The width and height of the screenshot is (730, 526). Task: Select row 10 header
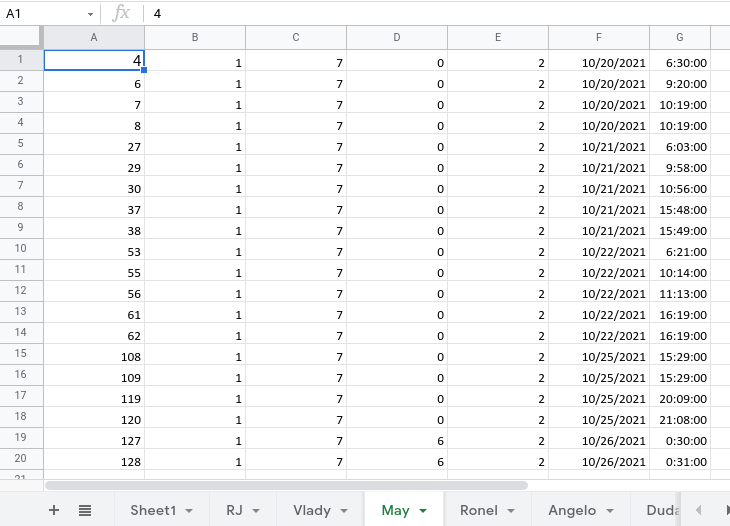[21, 249]
